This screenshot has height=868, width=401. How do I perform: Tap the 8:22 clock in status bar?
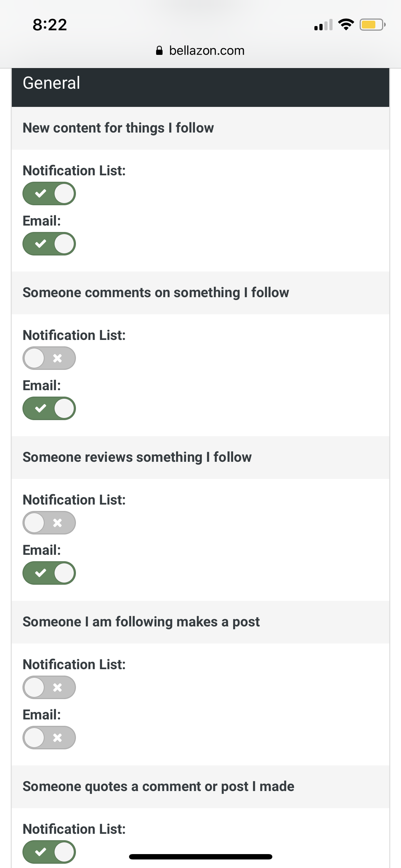(50, 25)
